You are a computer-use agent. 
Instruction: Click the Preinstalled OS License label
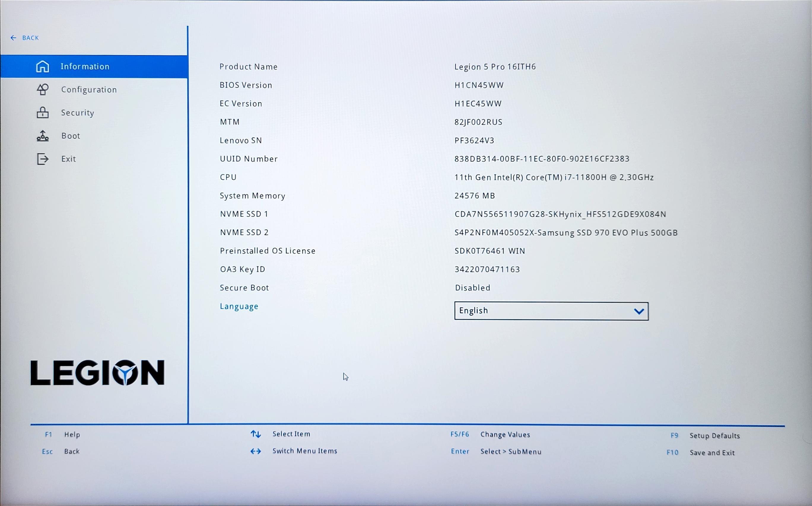click(x=268, y=251)
